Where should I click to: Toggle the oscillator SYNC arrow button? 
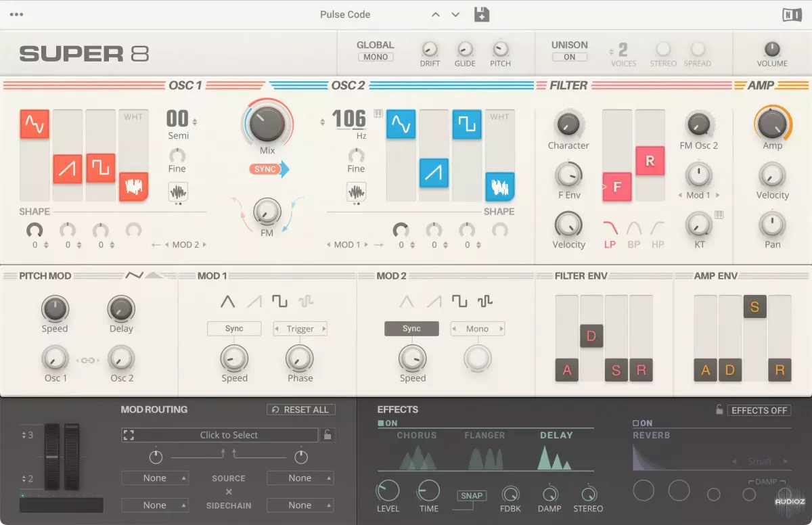click(x=269, y=169)
